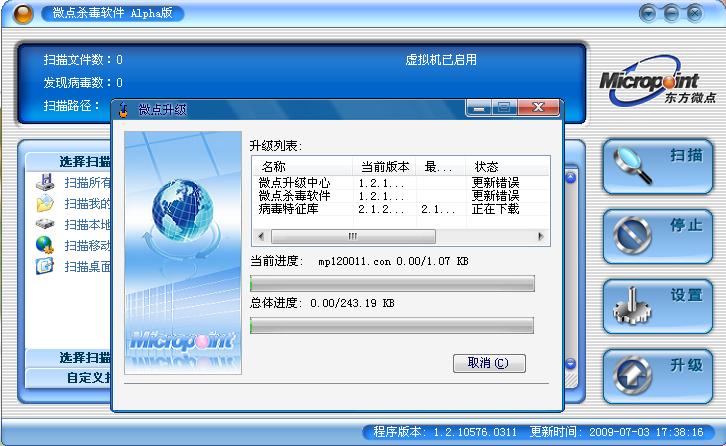Screen dimensions: 726x446
Task: Select the scan my documents folder icon
Action: [x=45, y=203]
